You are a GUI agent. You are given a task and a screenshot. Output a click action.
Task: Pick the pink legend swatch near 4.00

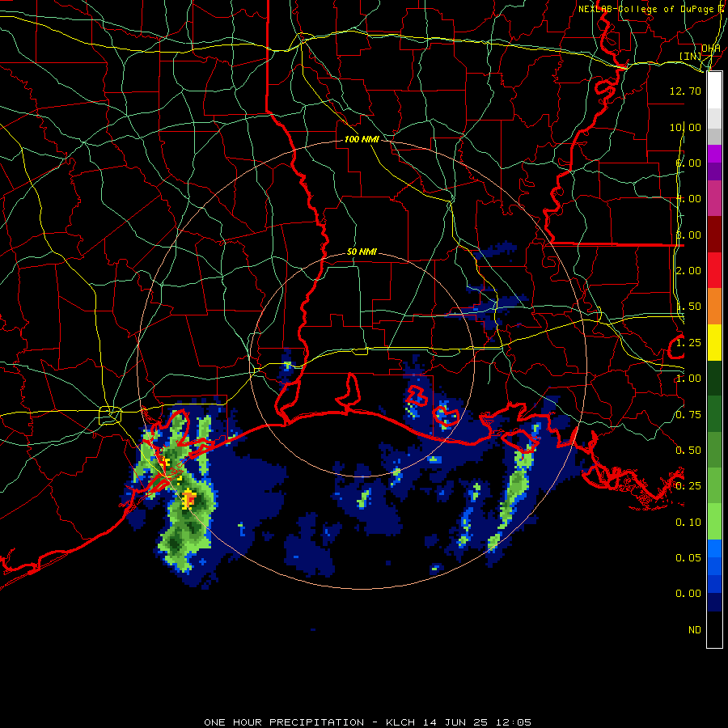(714, 198)
